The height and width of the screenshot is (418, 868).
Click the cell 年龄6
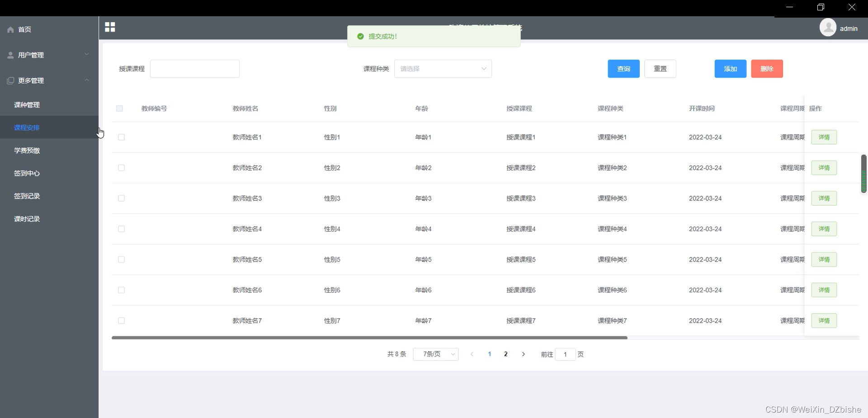(x=423, y=290)
